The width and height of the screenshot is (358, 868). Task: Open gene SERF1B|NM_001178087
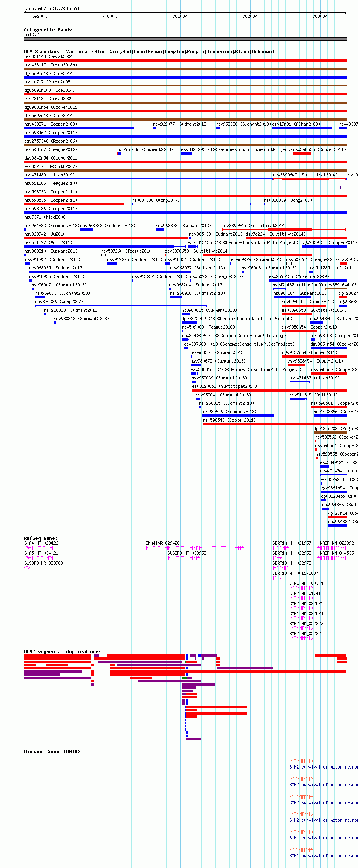(x=295, y=573)
